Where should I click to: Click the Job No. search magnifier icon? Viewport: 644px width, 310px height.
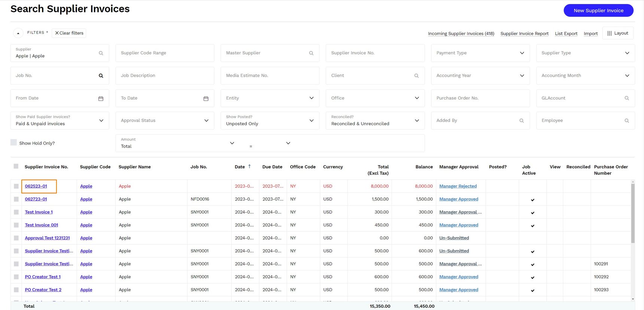[101, 76]
